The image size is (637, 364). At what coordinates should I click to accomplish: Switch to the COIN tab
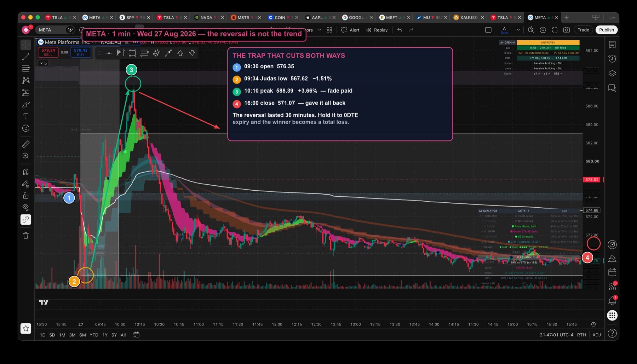(280, 17)
